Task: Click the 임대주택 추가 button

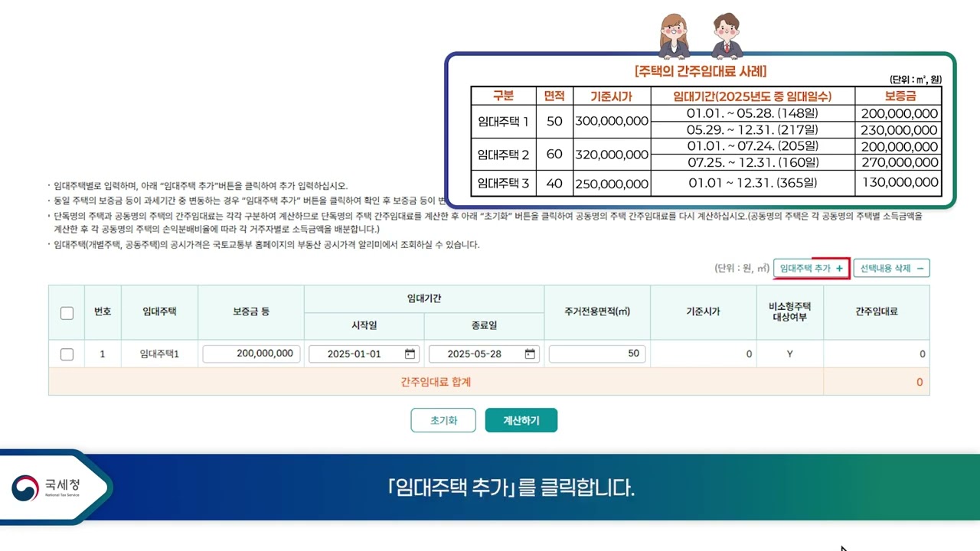Action: pyautogui.click(x=812, y=269)
